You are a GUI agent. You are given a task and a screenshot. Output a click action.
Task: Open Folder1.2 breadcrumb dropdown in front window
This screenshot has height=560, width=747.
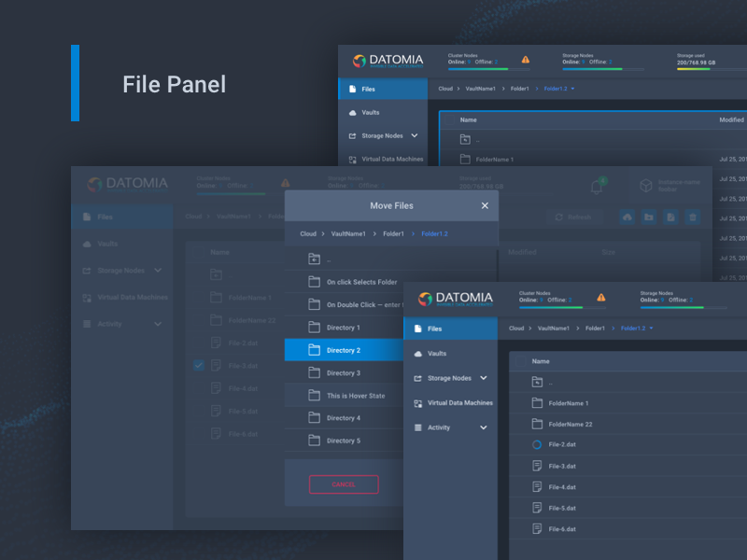651,329
